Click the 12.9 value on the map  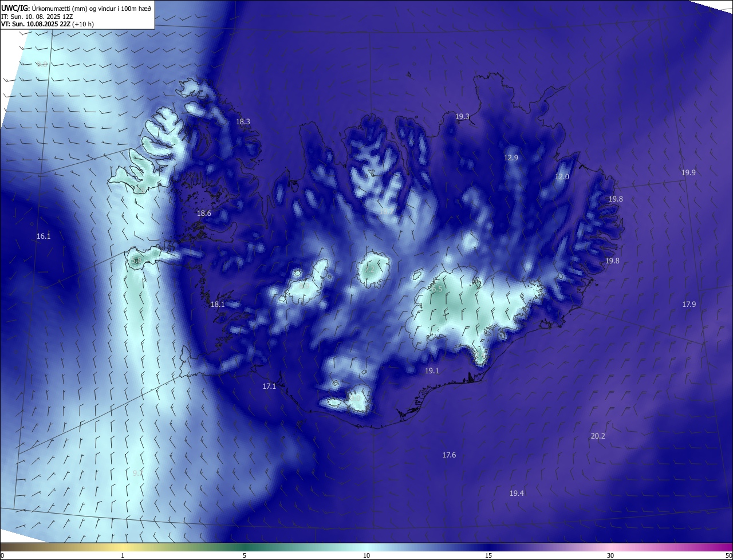(x=511, y=157)
